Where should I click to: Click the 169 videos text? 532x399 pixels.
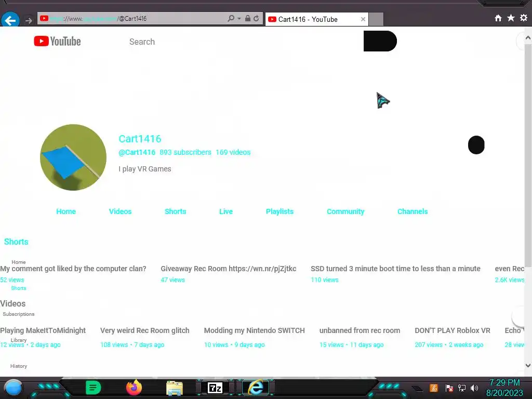[x=233, y=152]
